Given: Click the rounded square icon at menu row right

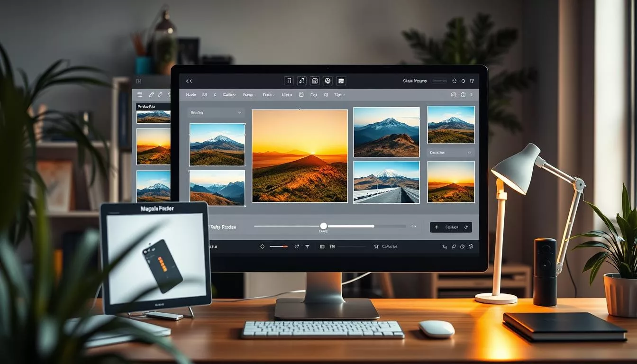Looking at the screenshot, I should [x=454, y=95].
